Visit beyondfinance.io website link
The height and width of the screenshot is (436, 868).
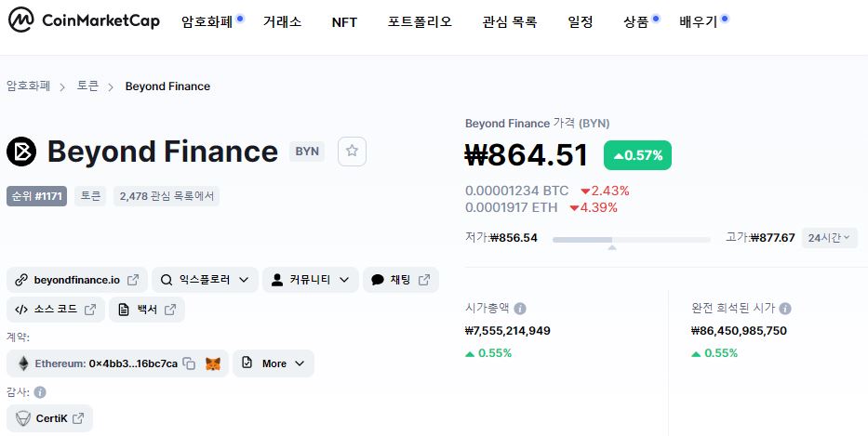click(77, 280)
